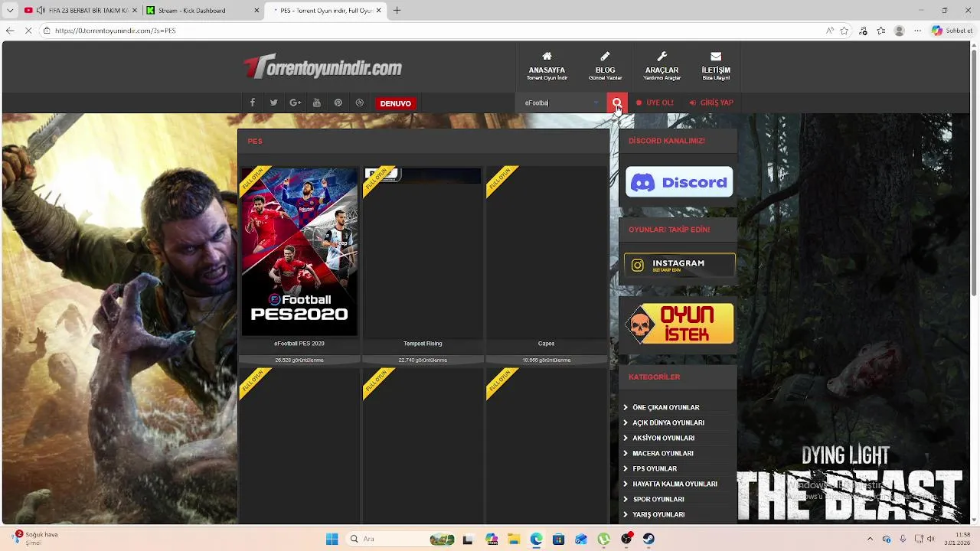Click the browser back arrow

(9, 31)
